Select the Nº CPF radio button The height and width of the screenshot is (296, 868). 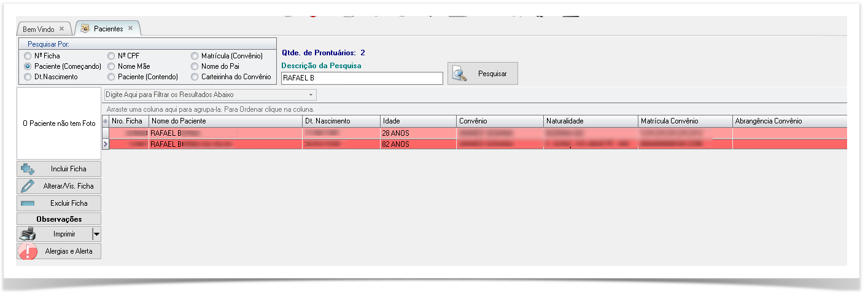click(111, 56)
